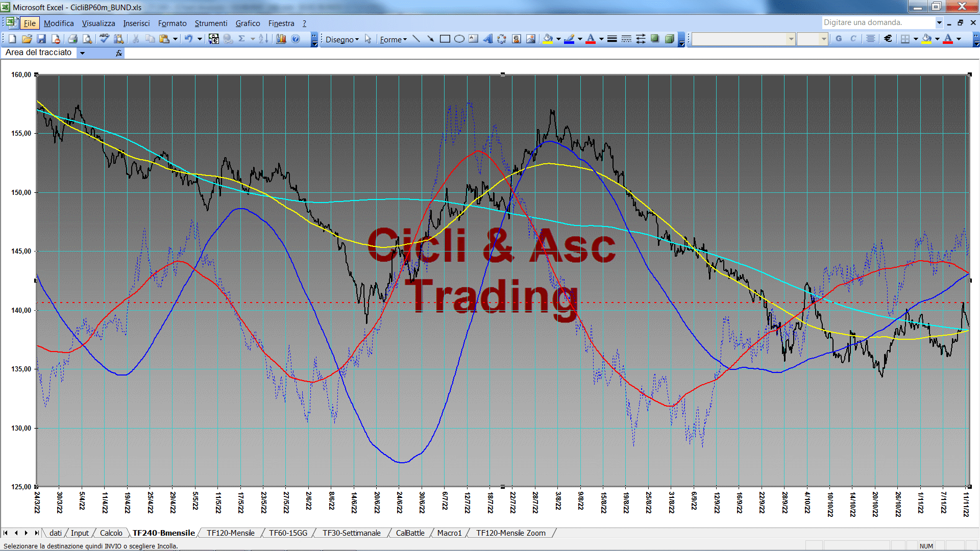980x551 pixels.
Task: Toggle Bold (G) formatting
Action: pyautogui.click(x=839, y=39)
